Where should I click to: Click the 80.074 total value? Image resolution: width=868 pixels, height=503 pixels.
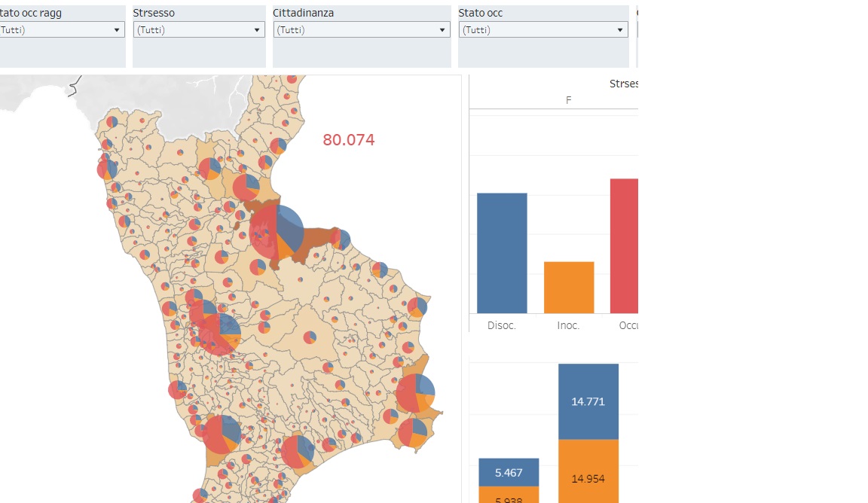pyautogui.click(x=349, y=140)
